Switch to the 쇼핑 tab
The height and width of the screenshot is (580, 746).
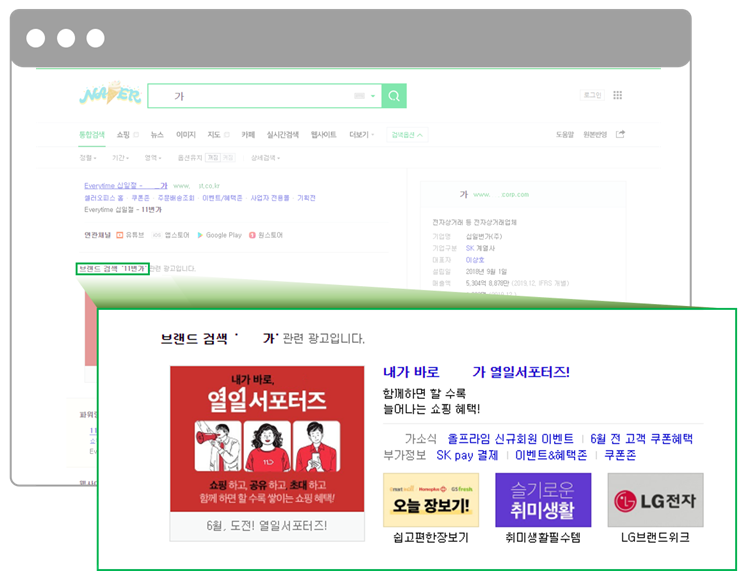point(123,135)
